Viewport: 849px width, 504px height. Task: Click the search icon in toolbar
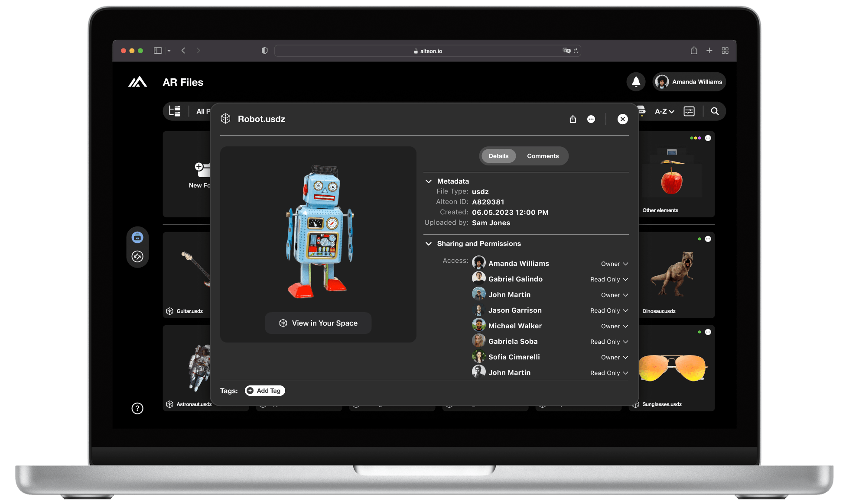715,112
